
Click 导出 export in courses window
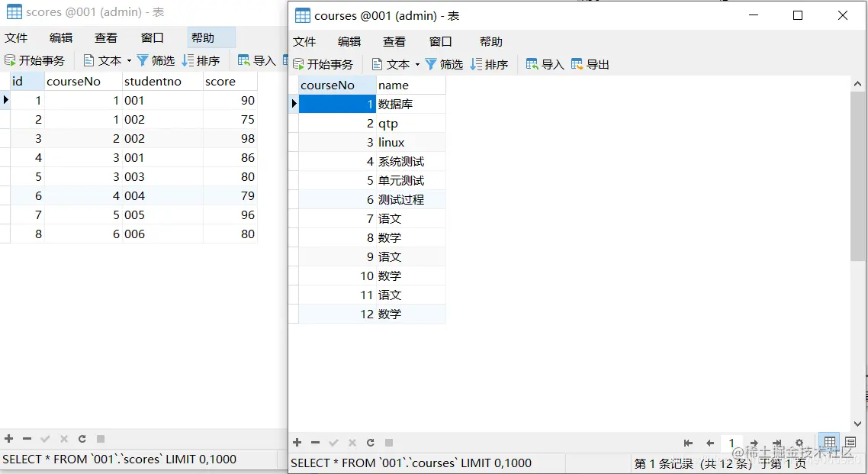tap(590, 64)
